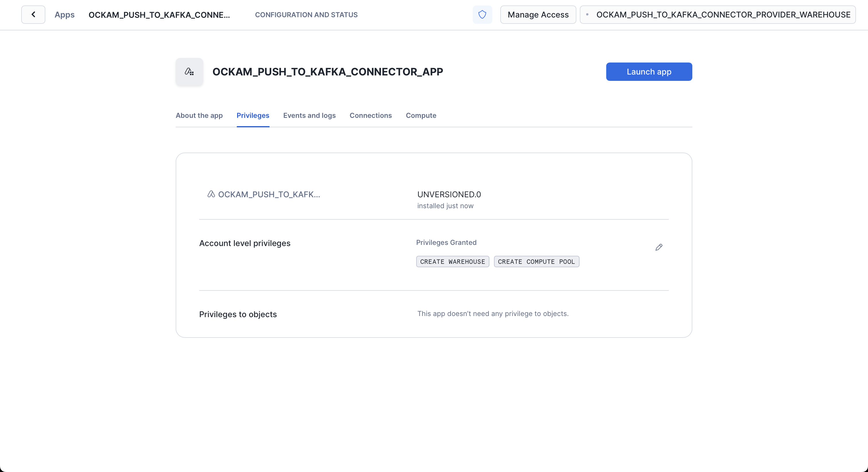Click the Privileges tab to refresh view
This screenshot has height=472, width=868.
(253, 115)
